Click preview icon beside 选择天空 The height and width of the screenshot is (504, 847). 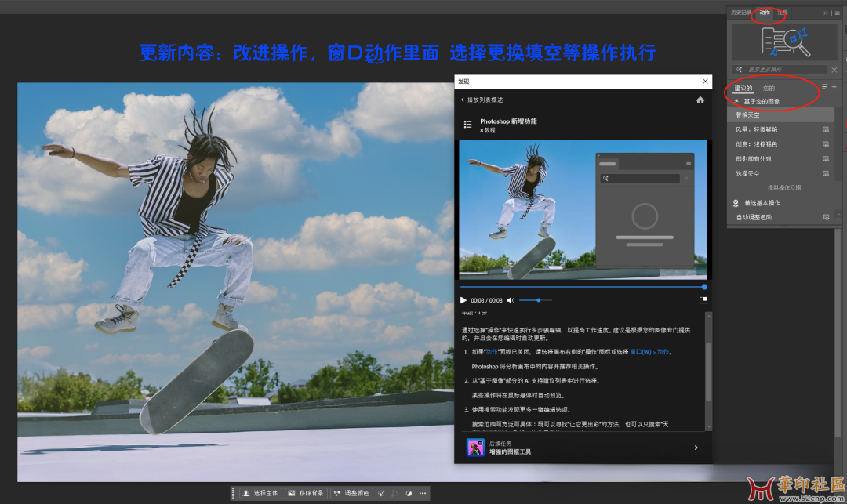click(x=825, y=173)
